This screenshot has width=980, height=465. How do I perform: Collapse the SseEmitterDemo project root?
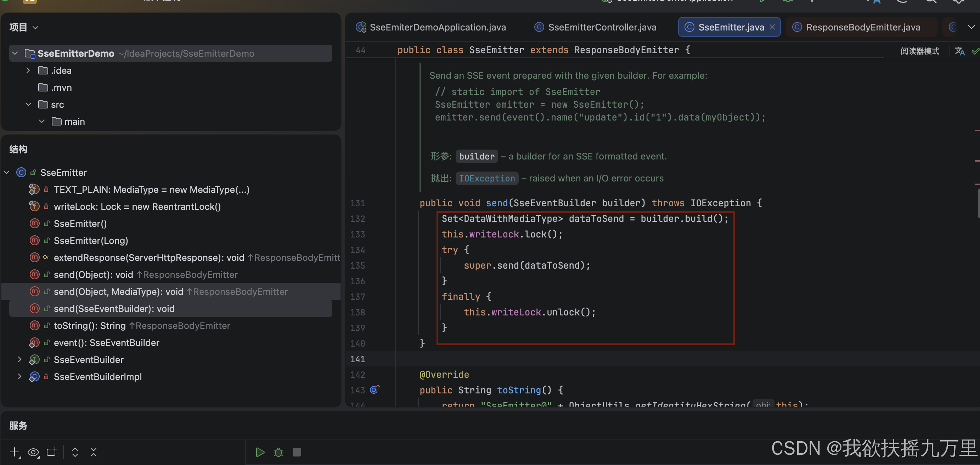tap(15, 53)
